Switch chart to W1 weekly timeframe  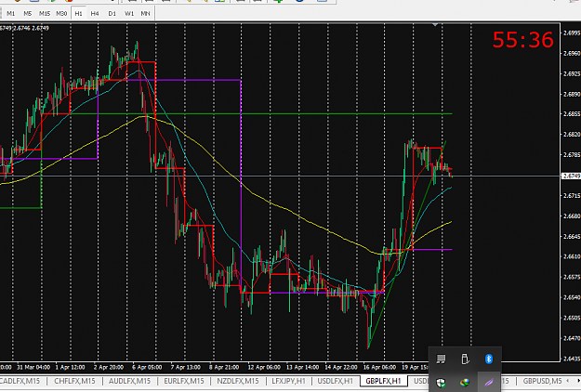click(129, 13)
